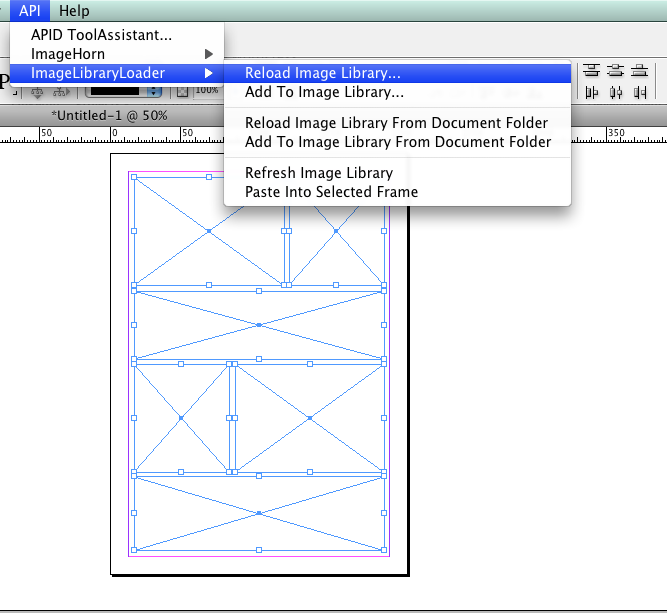Click top-row middle align icon in control panel

pos(614,70)
